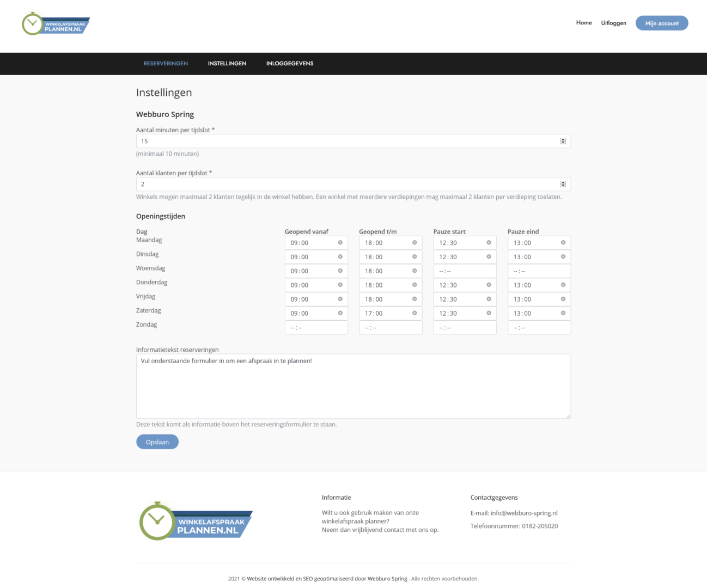Adjust klanten per tijdslot stepper arrows
Screen dimensions: 707x588
563,184
